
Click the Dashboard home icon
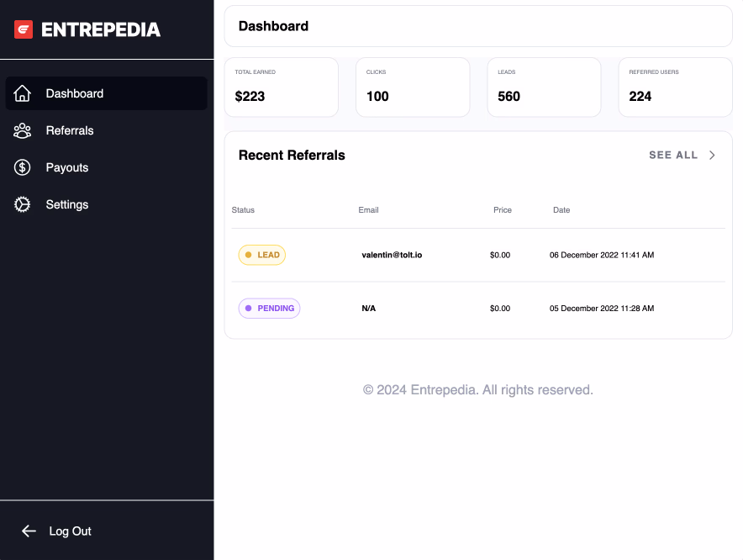point(23,93)
